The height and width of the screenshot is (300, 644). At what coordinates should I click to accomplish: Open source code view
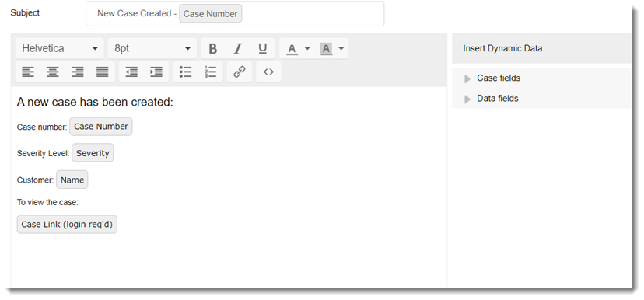(268, 72)
